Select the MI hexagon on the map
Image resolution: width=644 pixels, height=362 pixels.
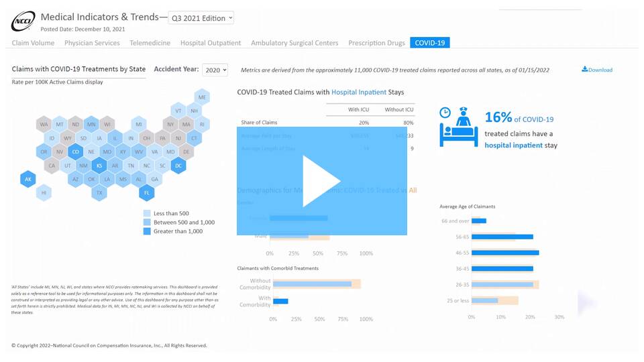[139, 124]
